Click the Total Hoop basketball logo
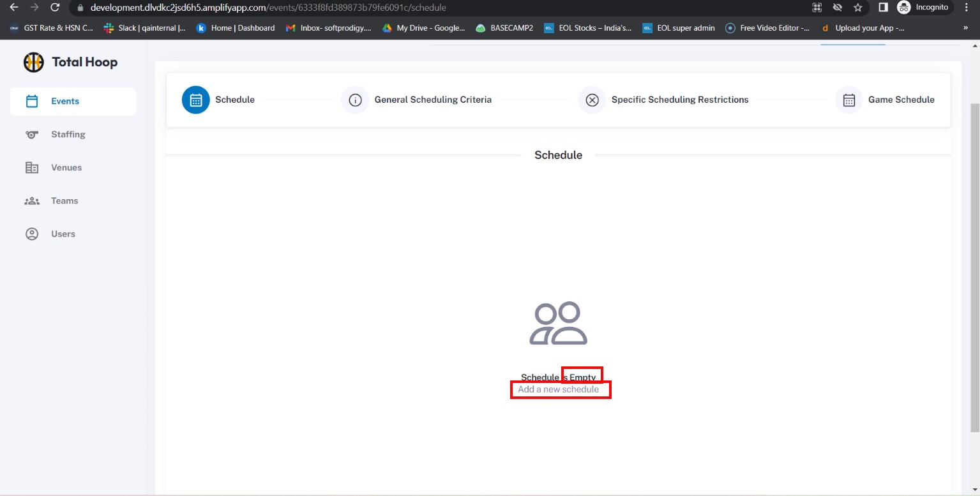This screenshot has width=980, height=496. tap(34, 62)
